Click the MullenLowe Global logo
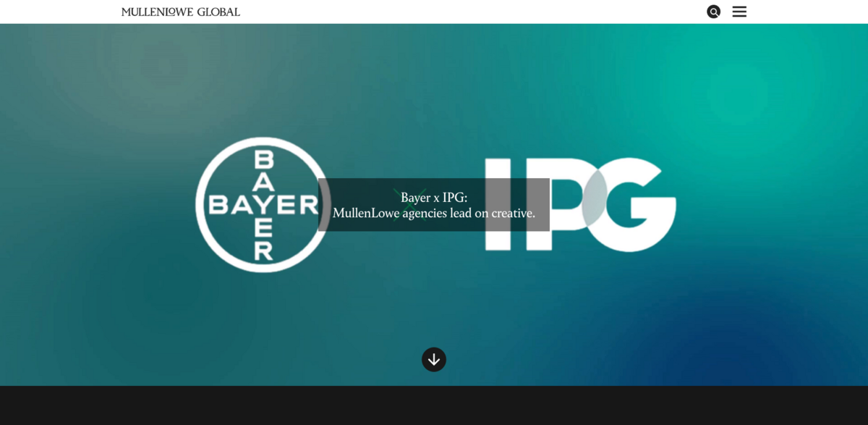The image size is (868, 425). (x=180, y=12)
